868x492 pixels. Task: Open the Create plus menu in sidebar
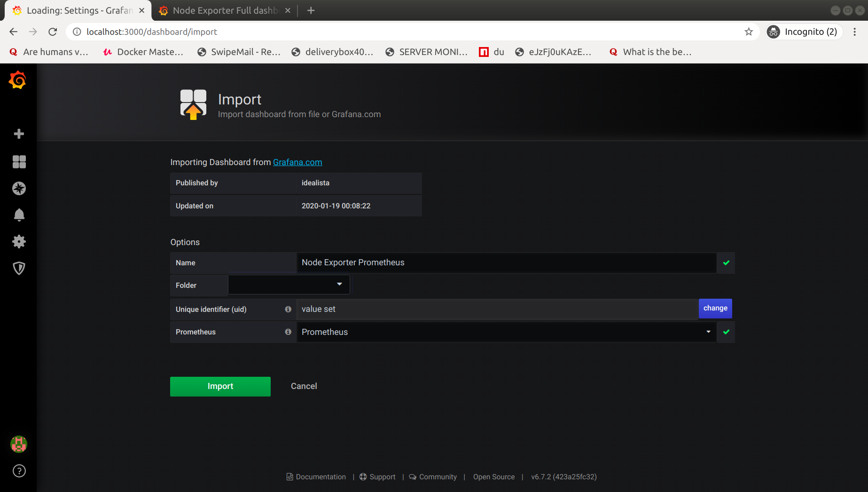19,134
